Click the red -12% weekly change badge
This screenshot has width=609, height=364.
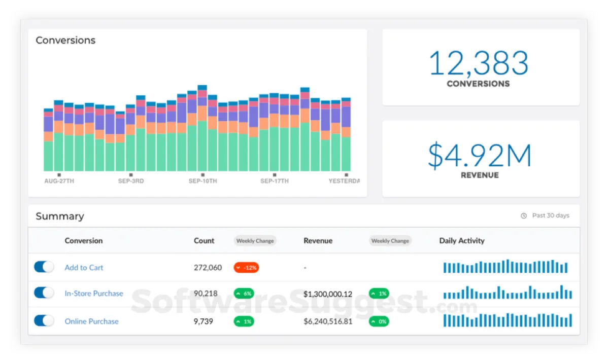(246, 268)
